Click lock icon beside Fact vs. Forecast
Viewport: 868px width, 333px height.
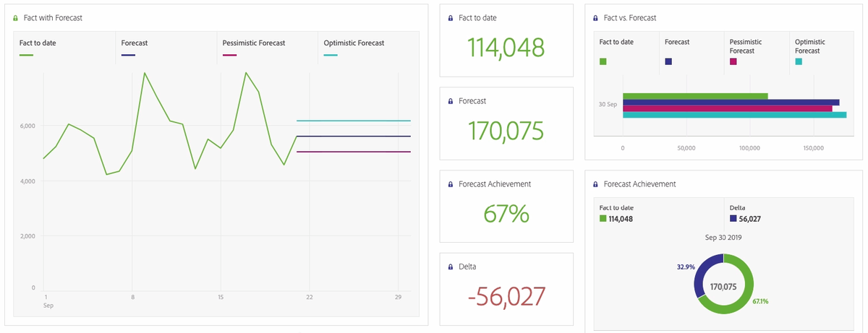pyautogui.click(x=595, y=17)
